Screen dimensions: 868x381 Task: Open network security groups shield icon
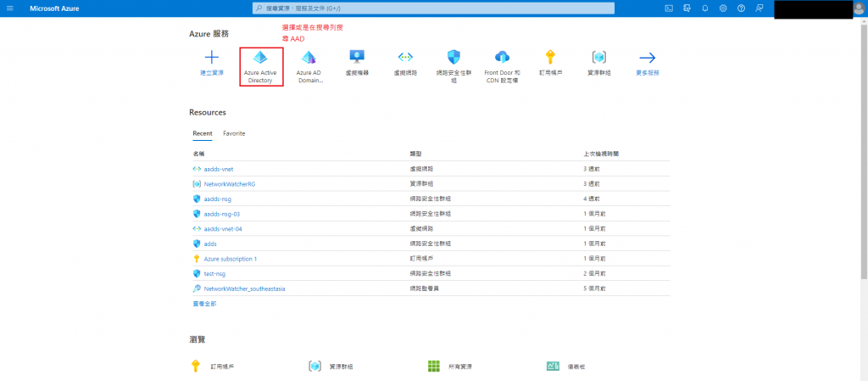(454, 57)
